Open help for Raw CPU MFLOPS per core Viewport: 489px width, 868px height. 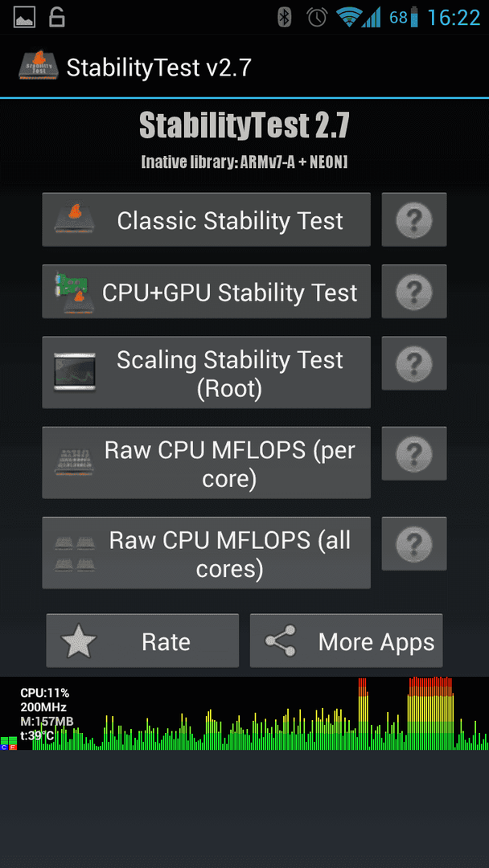point(413,453)
